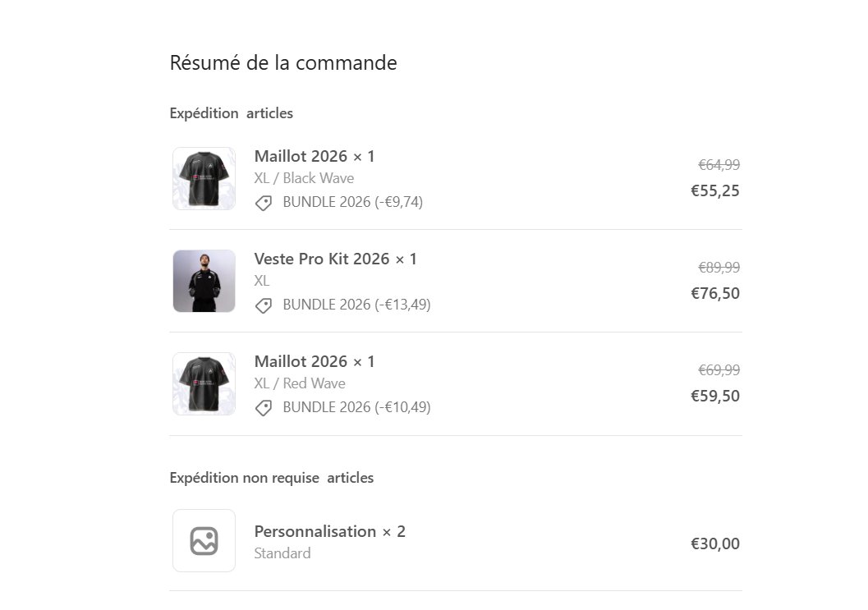Select the Maillot 2026 title above Red Wave
Screen dimensions: 868x610
pos(315,361)
